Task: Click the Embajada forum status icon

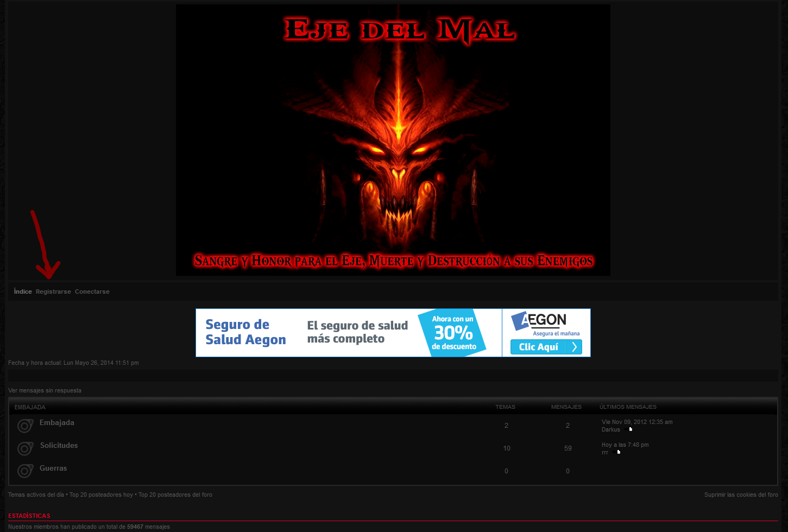Action: click(25, 426)
